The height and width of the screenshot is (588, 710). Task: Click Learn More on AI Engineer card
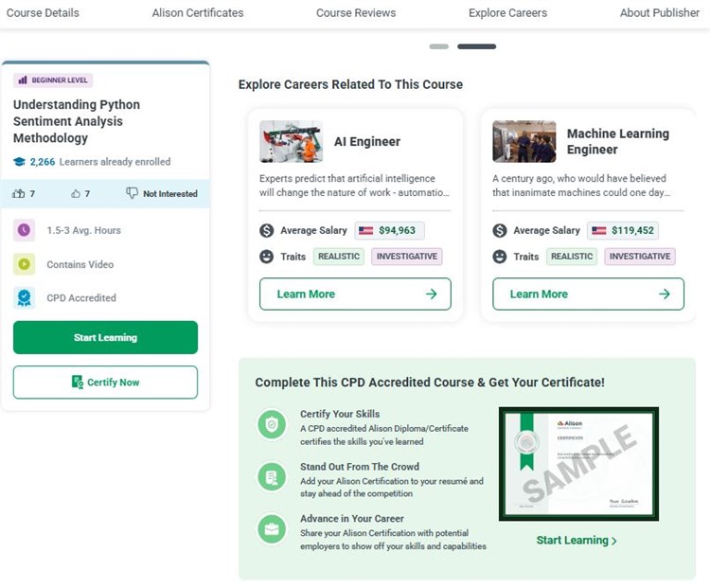tap(355, 294)
